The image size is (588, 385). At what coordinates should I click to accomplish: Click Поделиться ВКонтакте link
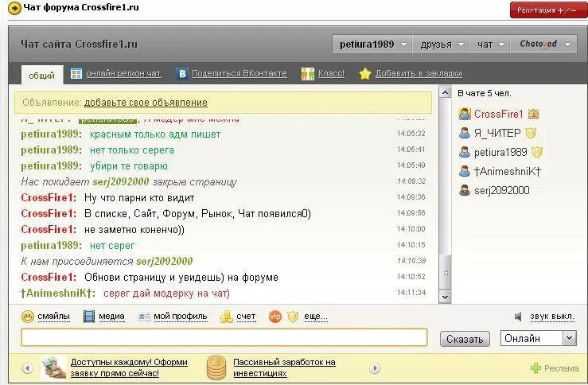pos(239,73)
